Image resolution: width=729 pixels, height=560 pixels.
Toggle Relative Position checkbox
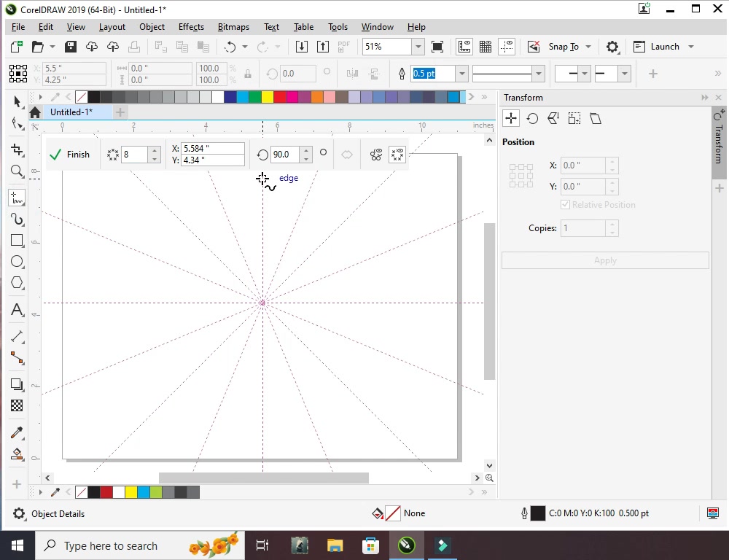(566, 205)
